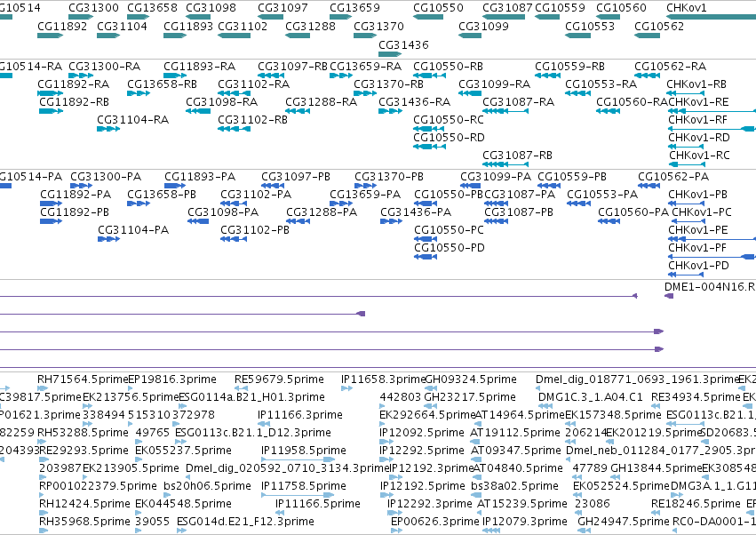Click EST DMG1C.3_1.A04.C1

click(591, 397)
